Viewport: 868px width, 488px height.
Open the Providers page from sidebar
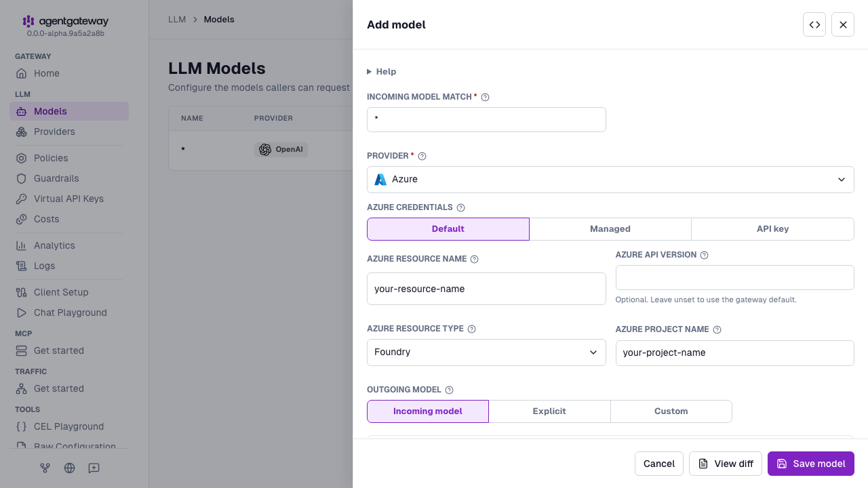[x=69, y=131]
